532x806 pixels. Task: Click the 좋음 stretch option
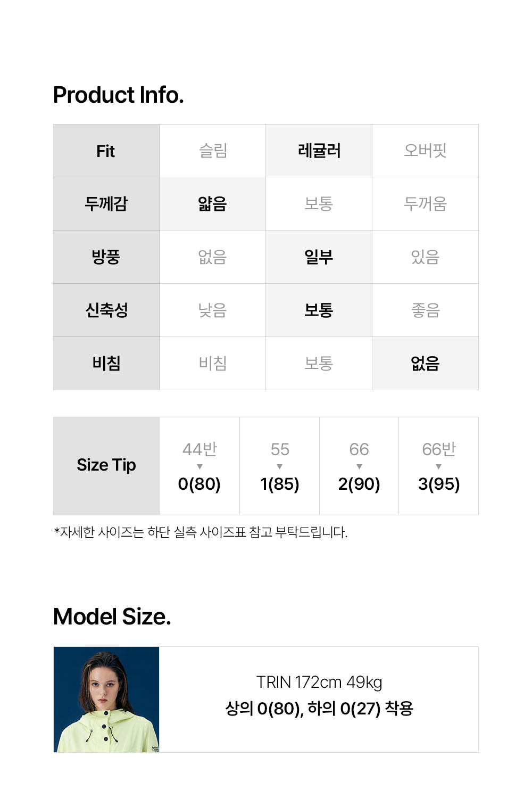tap(425, 310)
